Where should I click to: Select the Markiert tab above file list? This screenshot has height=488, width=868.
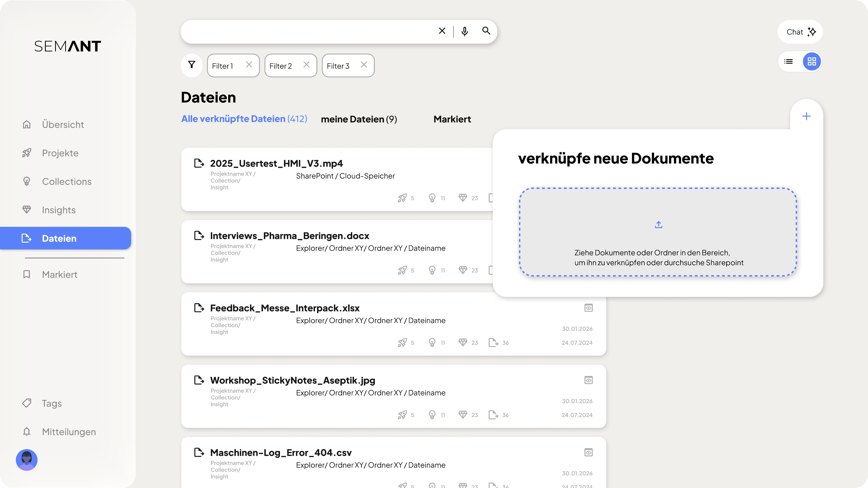coord(452,119)
